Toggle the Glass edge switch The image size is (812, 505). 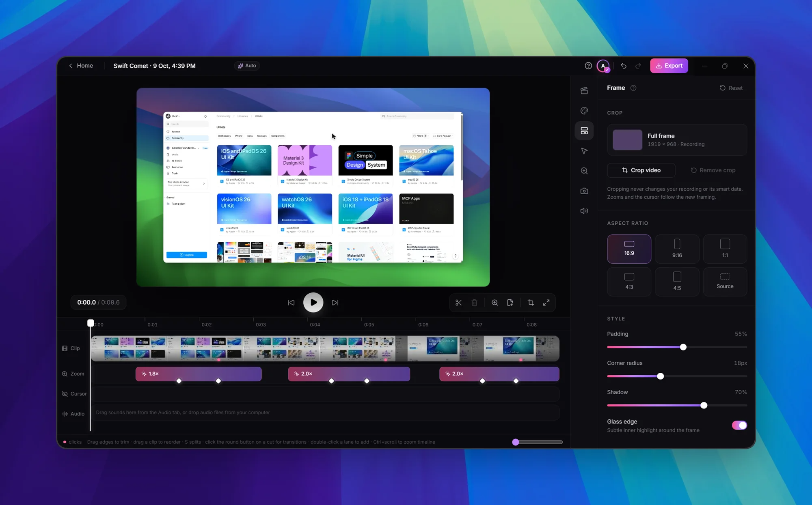739,425
